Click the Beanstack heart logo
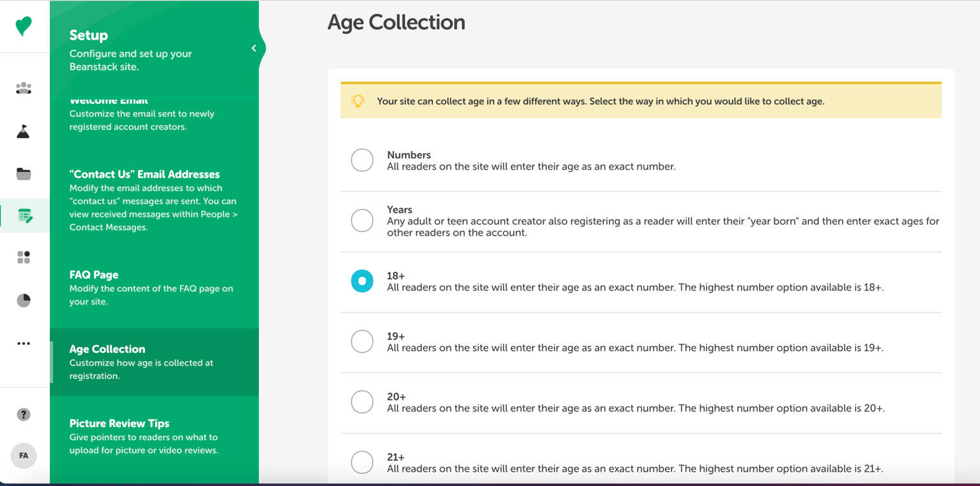 (x=23, y=26)
